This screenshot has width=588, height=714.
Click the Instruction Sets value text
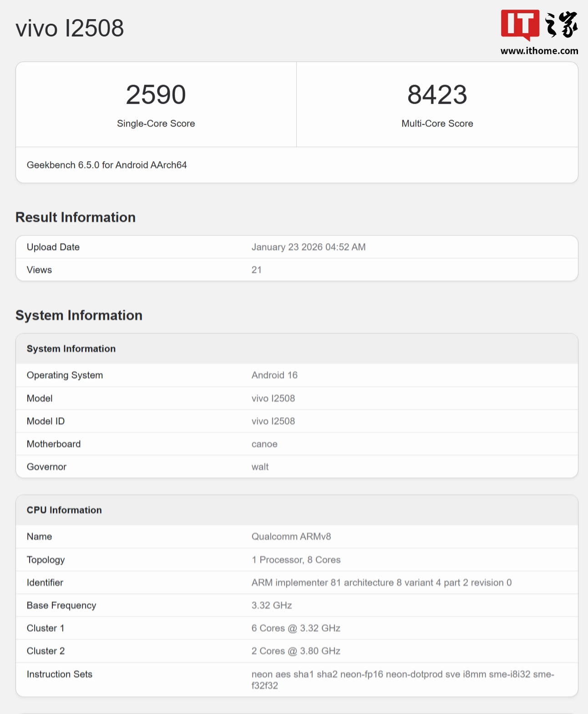(402, 674)
